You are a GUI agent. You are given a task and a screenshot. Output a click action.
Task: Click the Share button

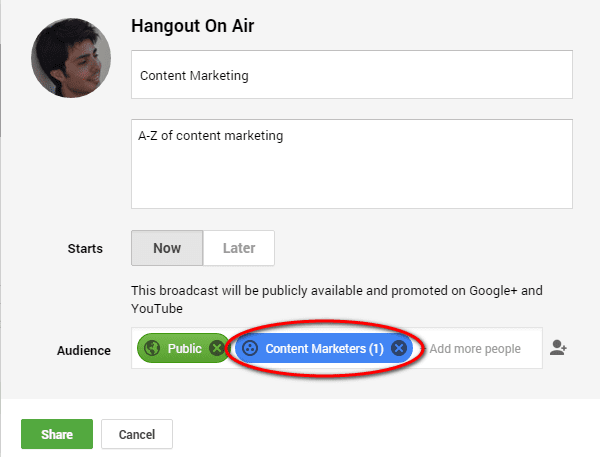point(57,435)
